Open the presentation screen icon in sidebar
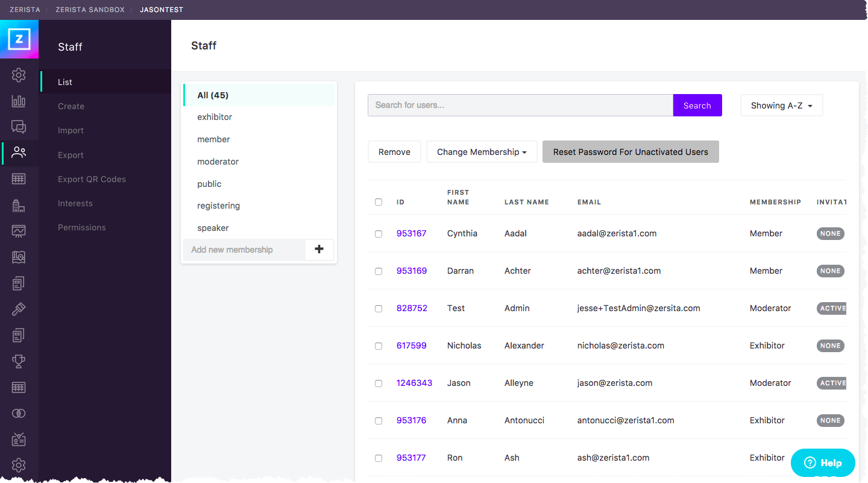This screenshot has height=483, width=868. (19, 231)
